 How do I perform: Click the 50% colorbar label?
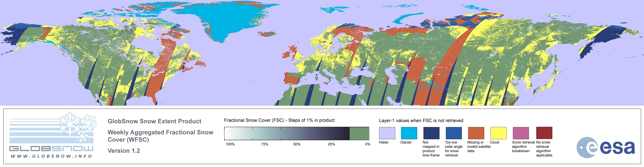297,144
